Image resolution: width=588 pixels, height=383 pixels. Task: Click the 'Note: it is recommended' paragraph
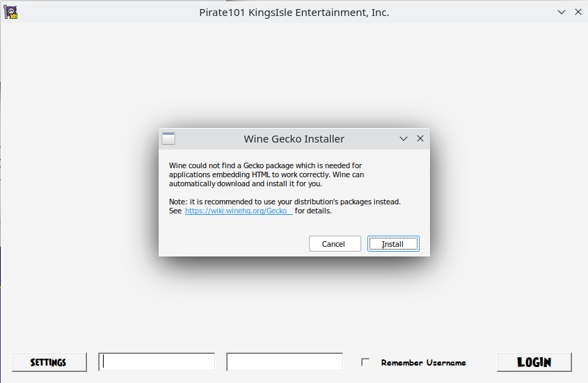click(x=285, y=202)
